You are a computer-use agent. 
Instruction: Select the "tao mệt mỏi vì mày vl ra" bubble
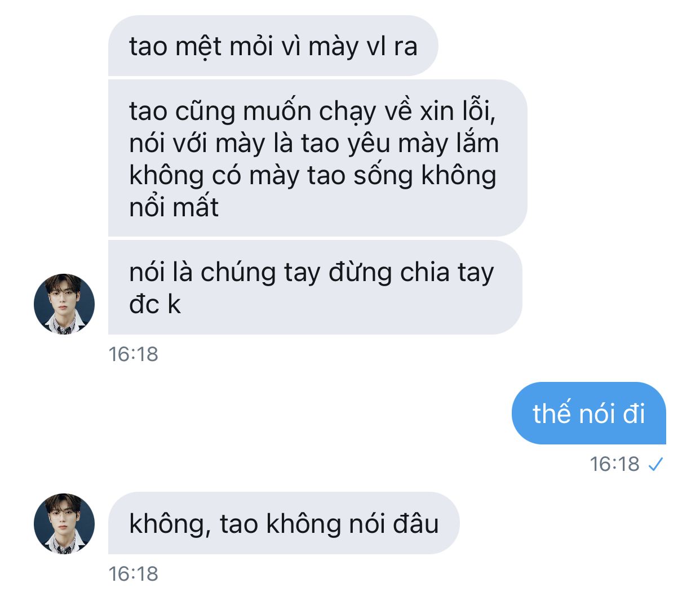point(273,46)
